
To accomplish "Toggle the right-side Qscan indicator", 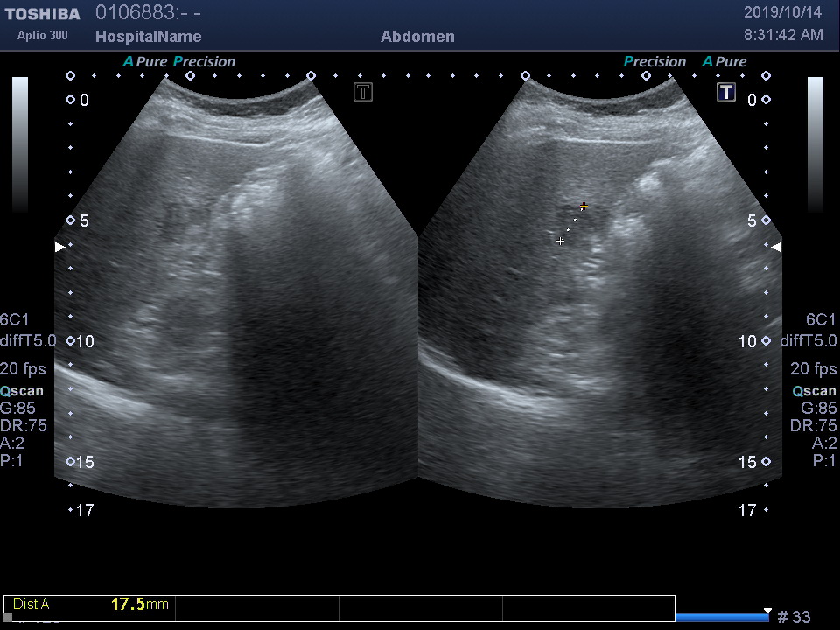I will (x=814, y=391).
